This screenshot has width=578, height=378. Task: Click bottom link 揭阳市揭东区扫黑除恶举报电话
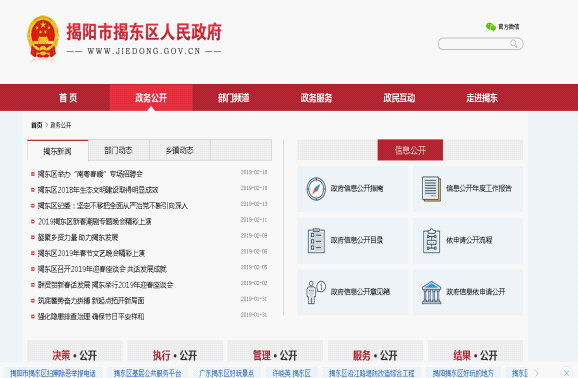point(53,373)
